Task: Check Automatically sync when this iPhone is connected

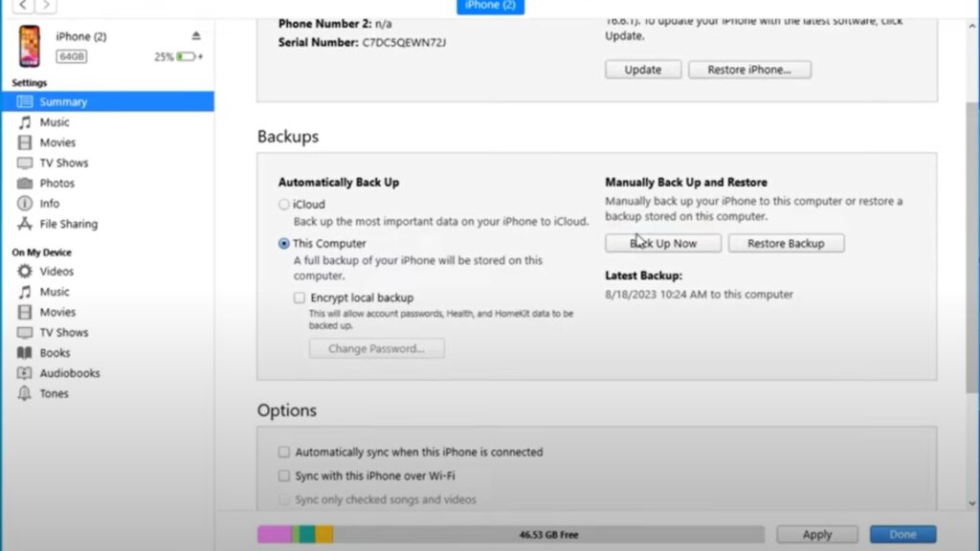Action: pos(284,452)
